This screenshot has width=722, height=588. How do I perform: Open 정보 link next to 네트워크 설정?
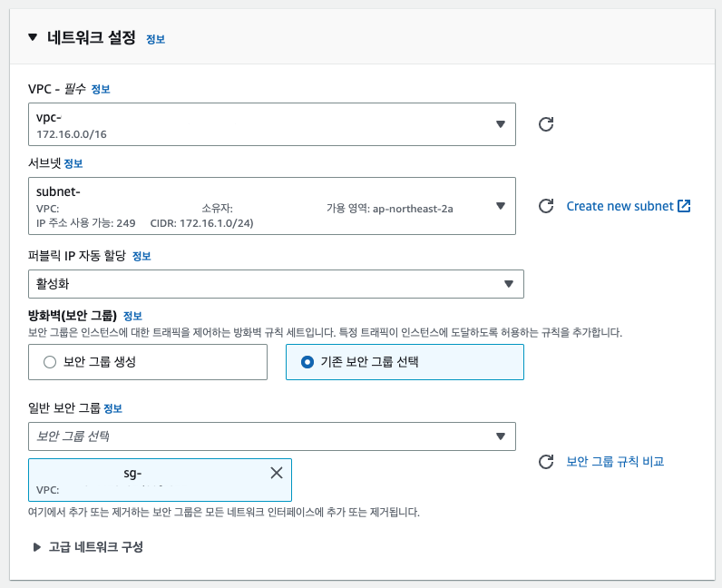pos(156,39)
